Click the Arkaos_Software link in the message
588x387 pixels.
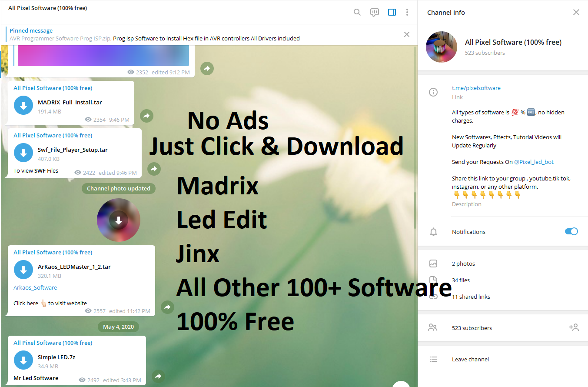35,287
